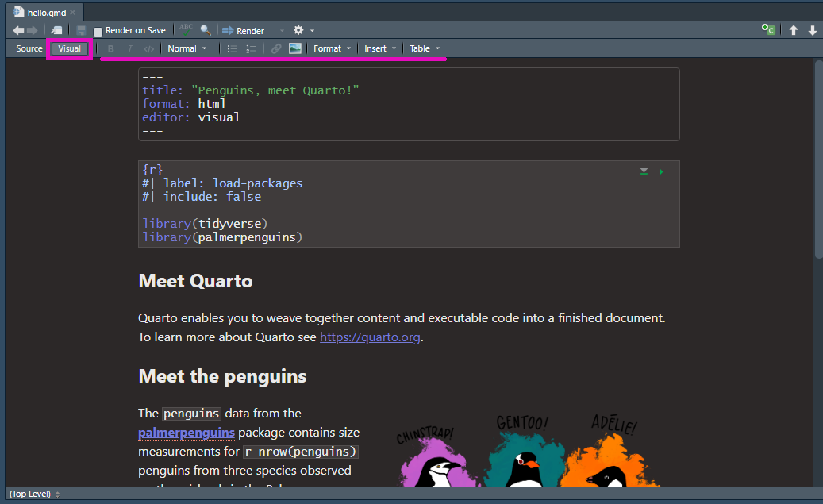This screenshot has width=823, height=504.
Task: Click the insert new code chunk icon
Action: click(x=767, y=30)
